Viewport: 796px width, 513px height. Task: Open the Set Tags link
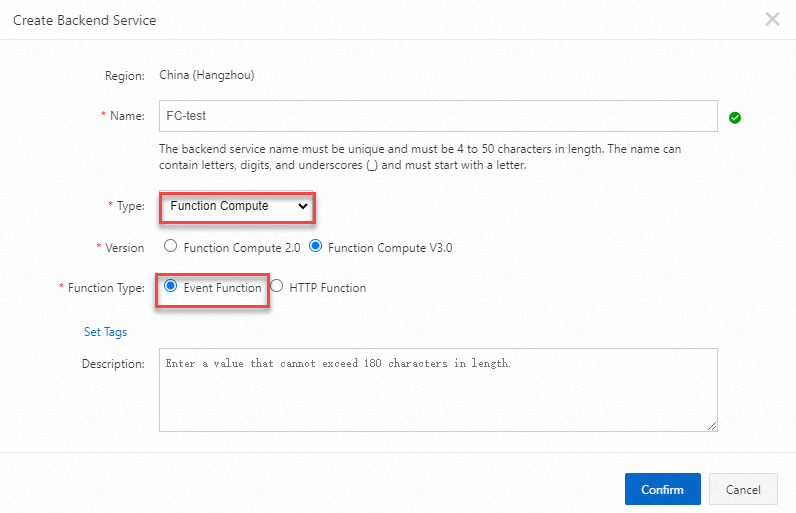[x=105, y=332]
